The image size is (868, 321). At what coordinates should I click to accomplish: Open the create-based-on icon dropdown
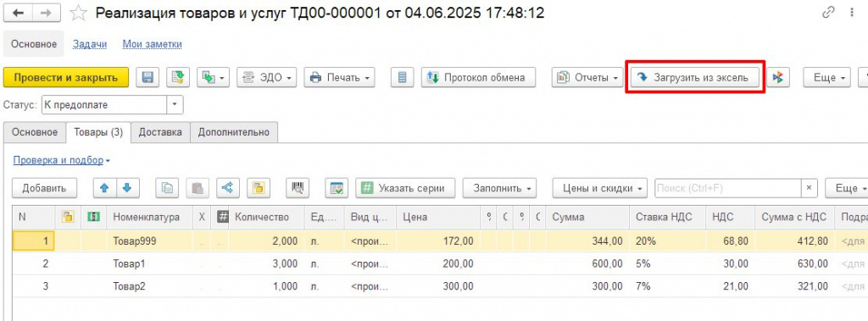coord(213,77)
